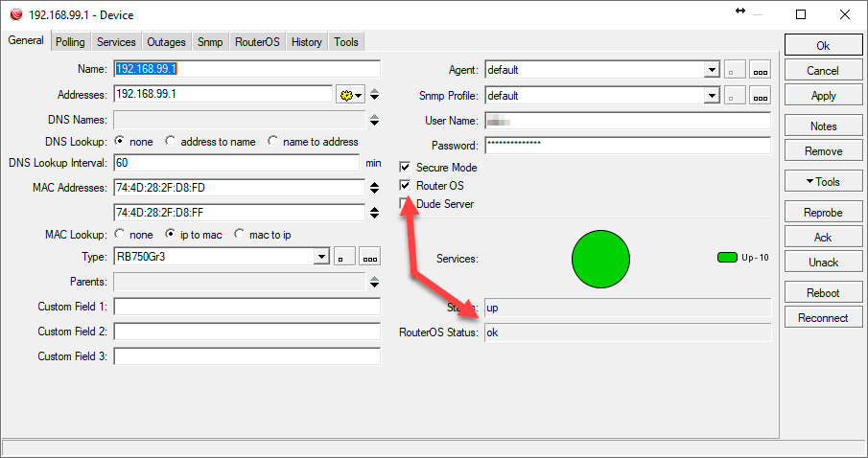Click up/down arrows beside Parents field

[375, 282]
